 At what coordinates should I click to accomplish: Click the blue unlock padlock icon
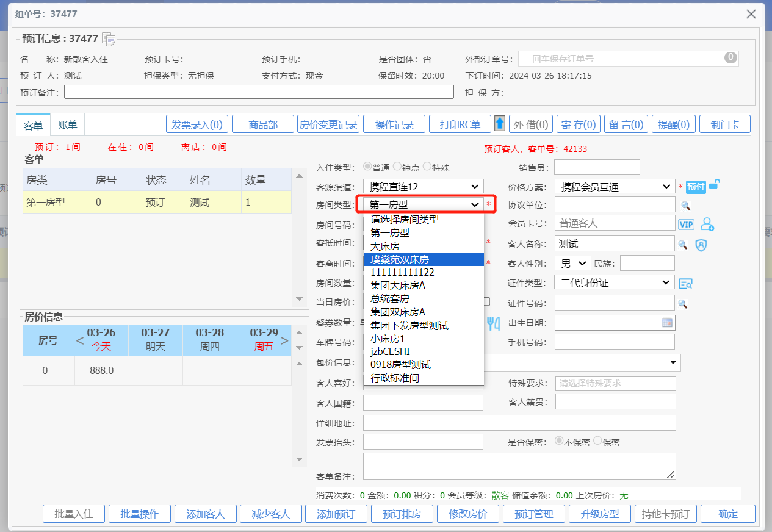pos(714,184)
